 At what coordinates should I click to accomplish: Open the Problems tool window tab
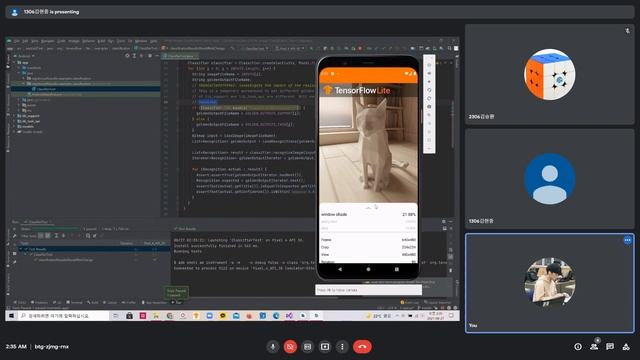pyautogui.click(x=39, y=302)
